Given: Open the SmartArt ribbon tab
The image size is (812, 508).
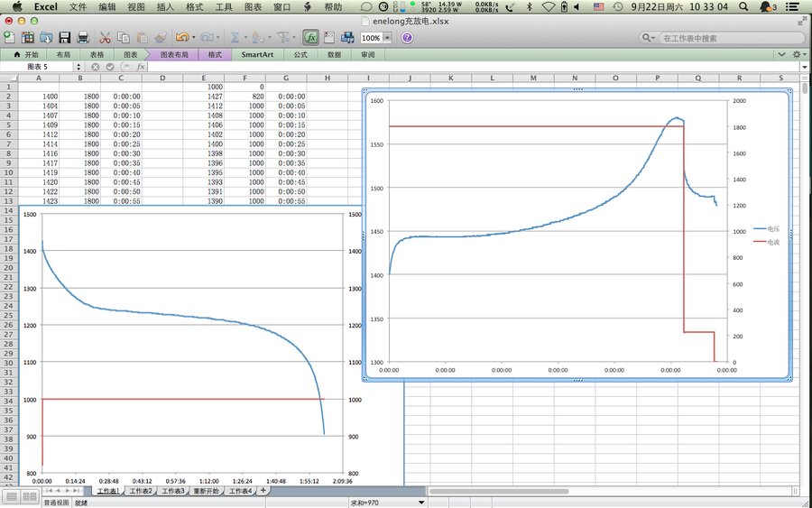Looking at the screenshot, I should (x=257, y=54).
